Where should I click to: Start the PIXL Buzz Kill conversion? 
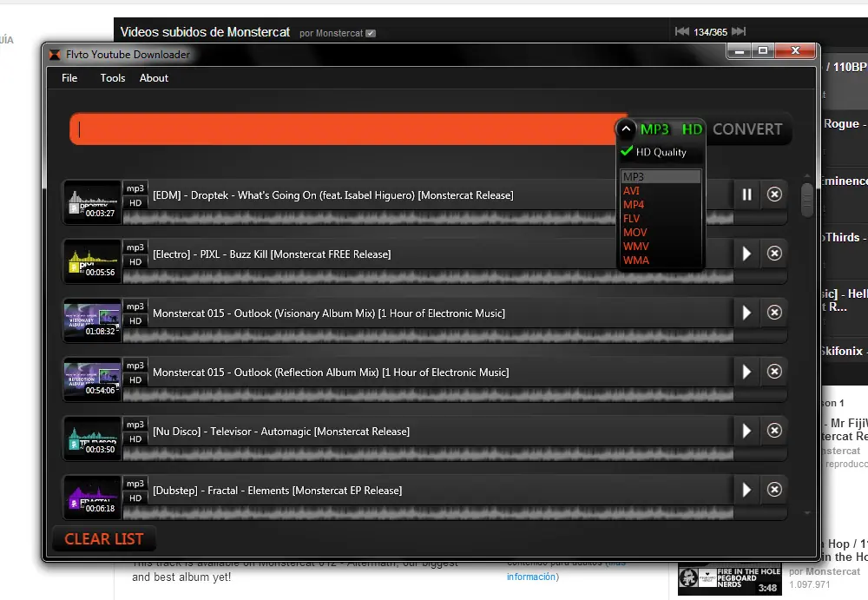[746, 254]
